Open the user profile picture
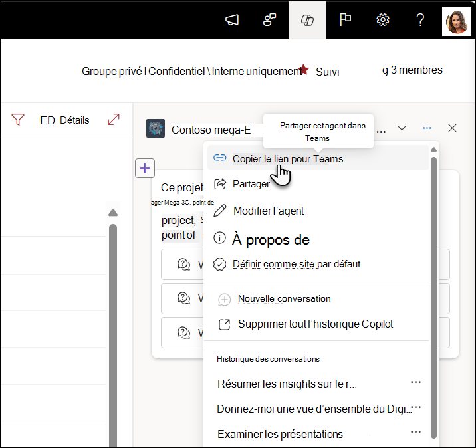The image size is (476, 448). [457, 21]
